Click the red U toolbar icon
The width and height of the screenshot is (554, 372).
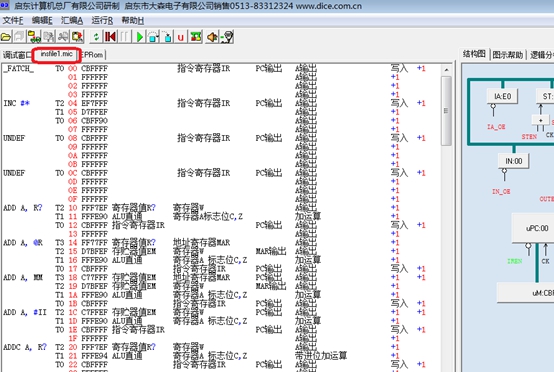[x=181, y=37]
